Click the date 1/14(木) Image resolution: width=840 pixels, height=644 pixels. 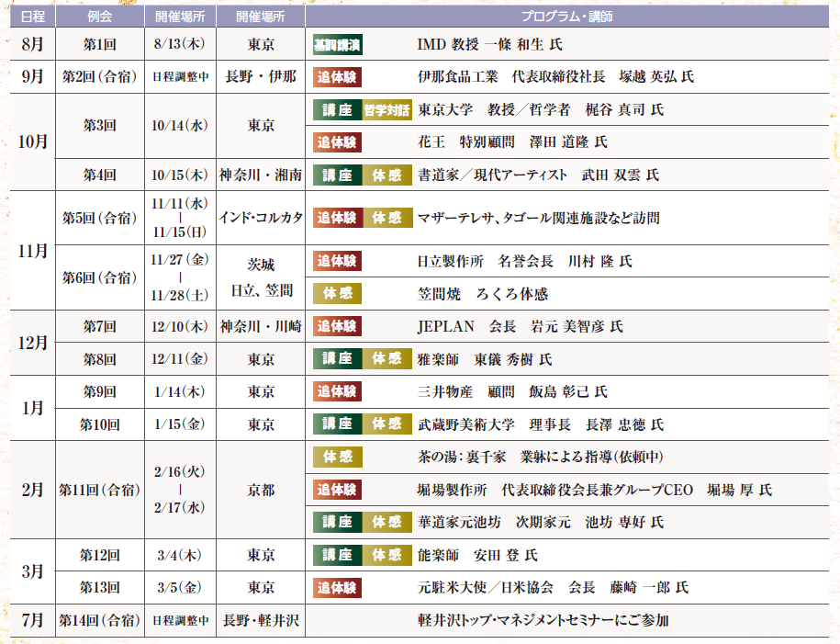click(x=180, y=392)
